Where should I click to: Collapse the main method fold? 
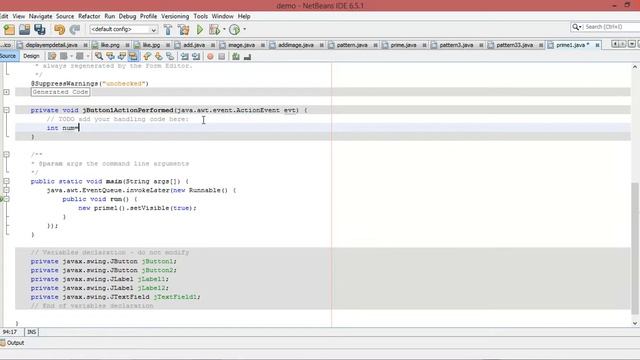click(7, 181)
